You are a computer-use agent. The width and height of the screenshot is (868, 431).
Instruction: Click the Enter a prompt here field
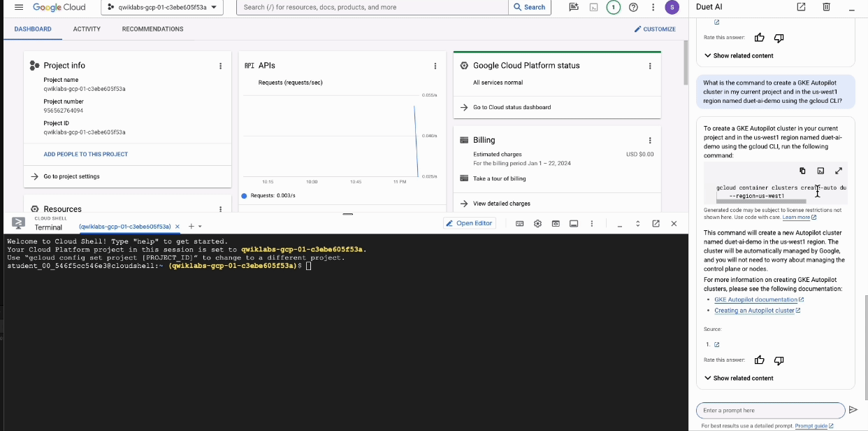pos(770,410)
